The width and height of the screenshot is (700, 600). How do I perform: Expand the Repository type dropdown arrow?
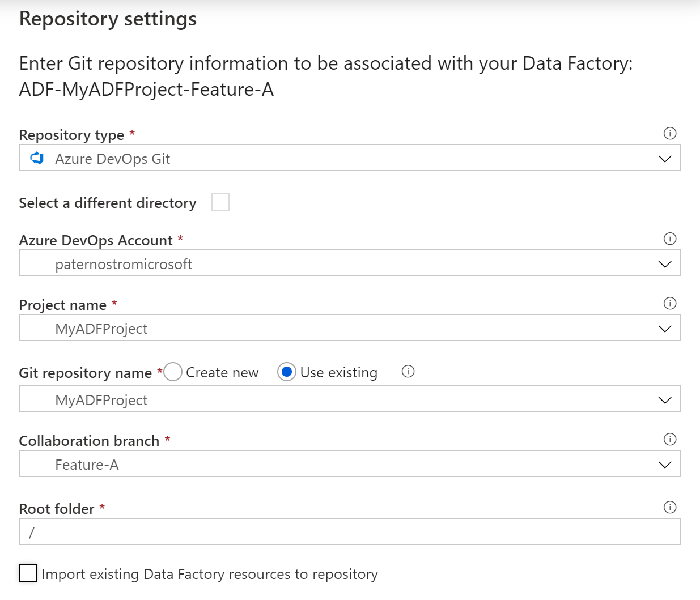tap(665, 159)
